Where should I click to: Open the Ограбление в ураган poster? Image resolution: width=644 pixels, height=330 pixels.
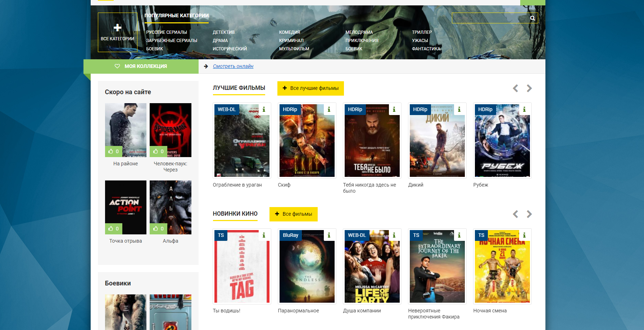[242, 141]
